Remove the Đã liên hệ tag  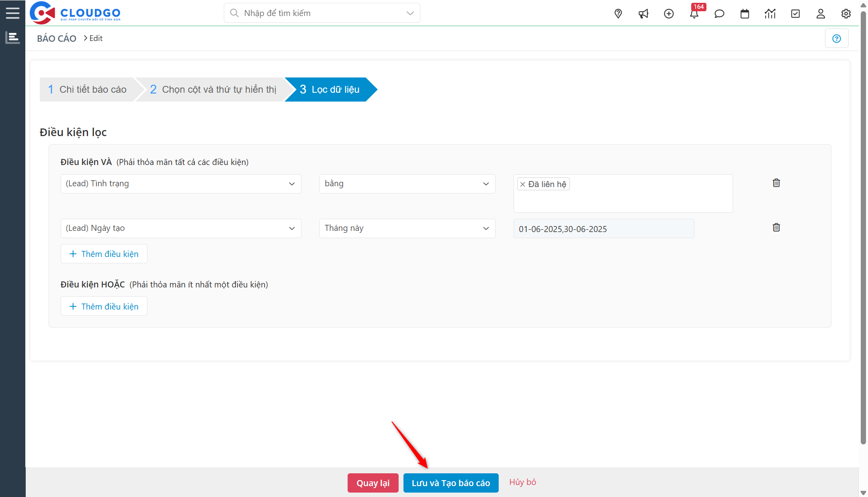pos(522,184)
